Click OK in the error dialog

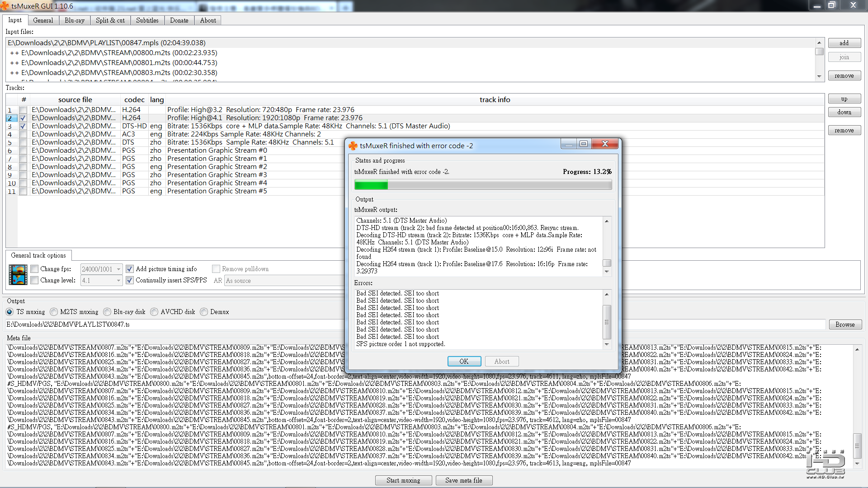pyautogui.click(x=464, y=361)
